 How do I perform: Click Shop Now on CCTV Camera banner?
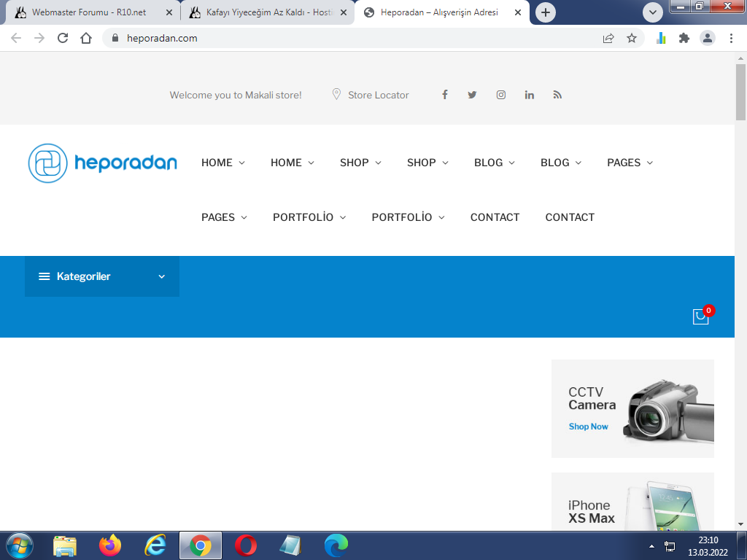pyautogui.click(x=589, y=427)
